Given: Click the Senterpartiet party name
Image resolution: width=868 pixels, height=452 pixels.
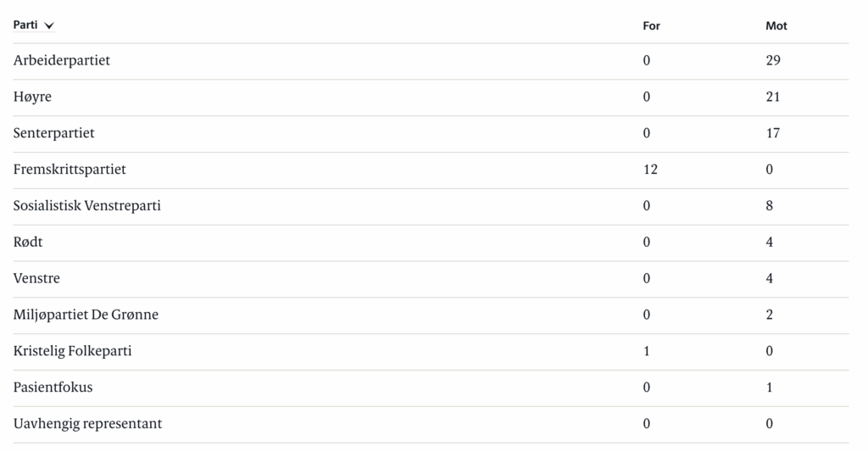Looking at the screenshot, I should pyautogui.click(x=53, y=133).
